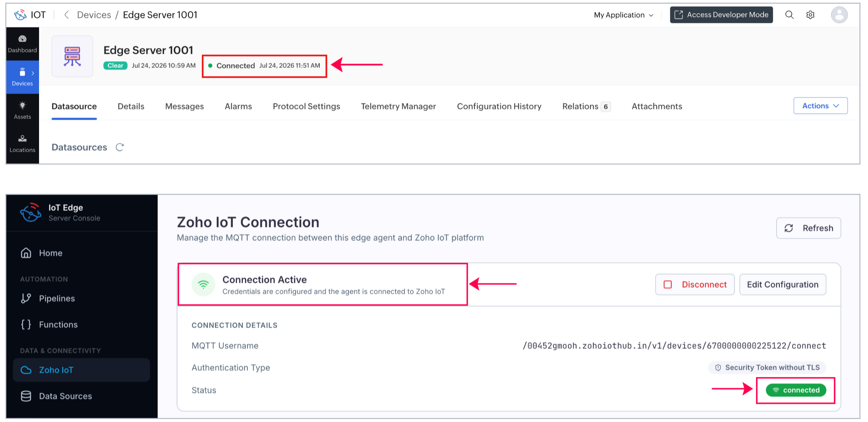
Task: Click the IoT Edge Server Console logo
Action: coord(31,212)
